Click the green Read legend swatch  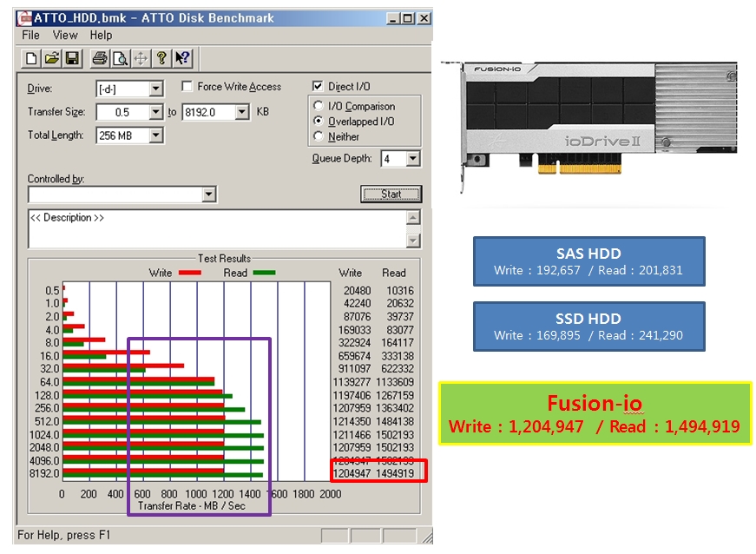(264, 273)
